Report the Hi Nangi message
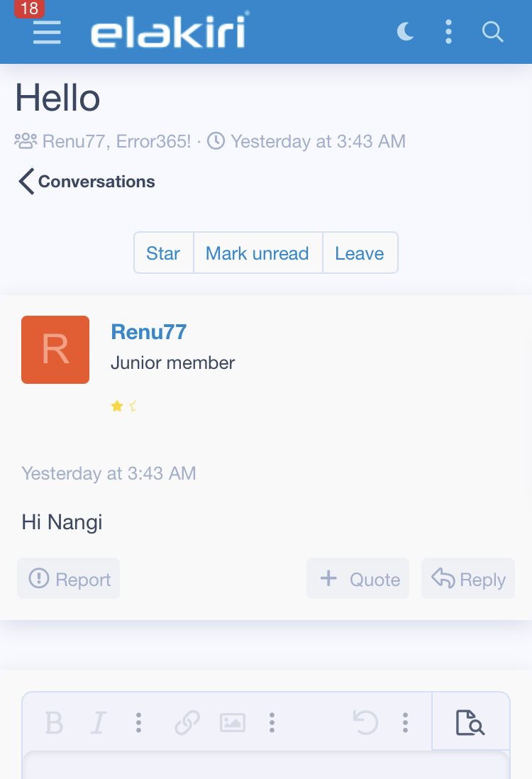The width and height of the screenshot is (532, 779). (69, 578)
